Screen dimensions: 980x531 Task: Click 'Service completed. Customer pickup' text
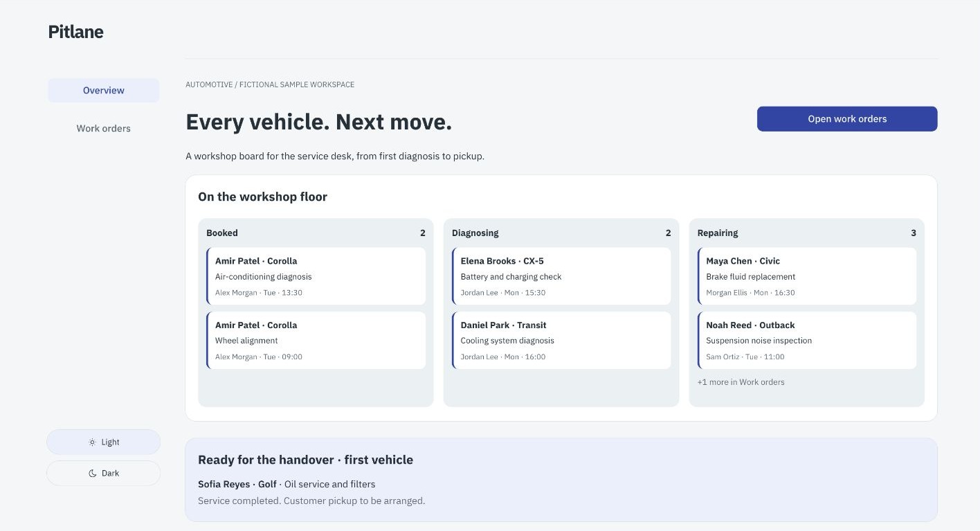click(311, 501)
